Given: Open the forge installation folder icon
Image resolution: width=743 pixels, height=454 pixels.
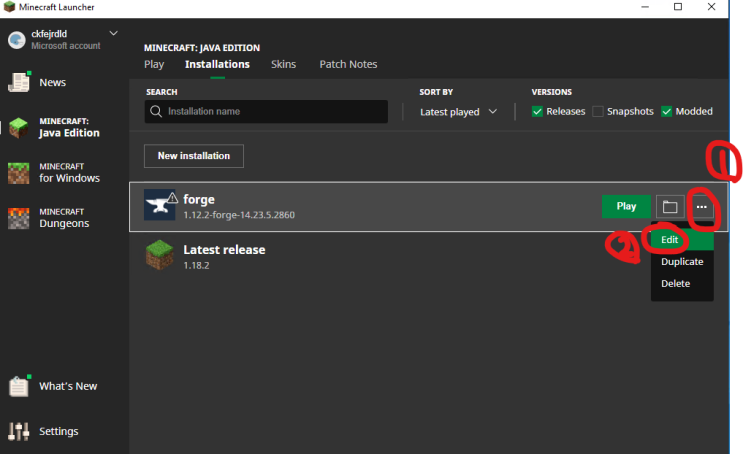Looking at the screenshot, I should [x=670, y=207].
